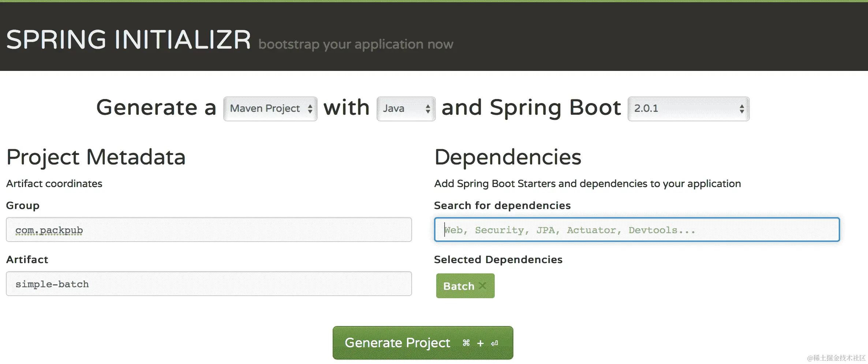Viewport: 868px width, 364px height.
Task: Click the Generate Project button
Action: [x=423, y=343]
